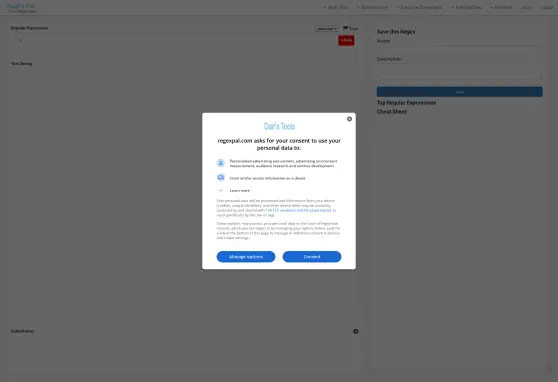This screenshot has height=382, width=558.
Task: Open the Encode/Decode menu
Action: 420,7
